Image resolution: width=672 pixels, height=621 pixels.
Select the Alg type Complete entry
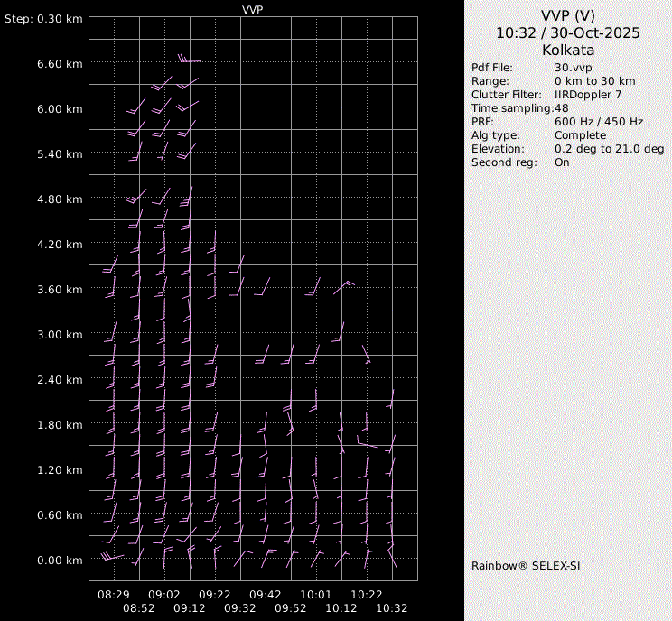coord(580,135)
